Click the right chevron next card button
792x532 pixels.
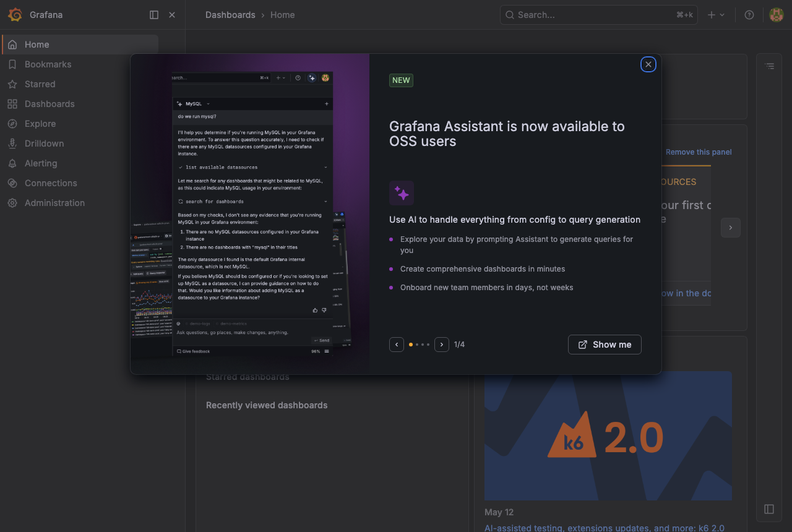click(x=730, y=228)
